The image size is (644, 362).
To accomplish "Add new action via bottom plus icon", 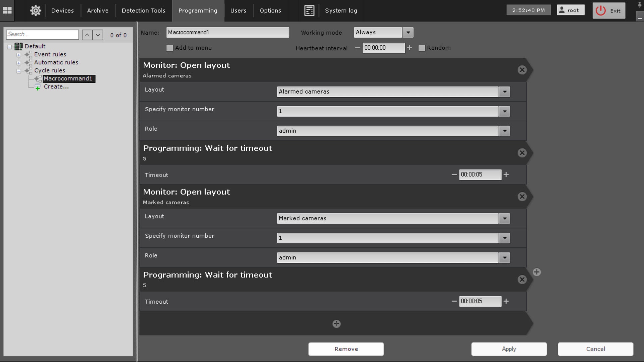I will coord(336,324).
